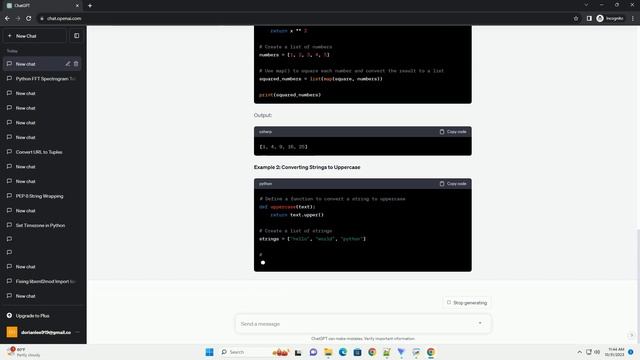Open File Explorer from the taskbar
640x360 pixels.
click(x=328, y=352)
